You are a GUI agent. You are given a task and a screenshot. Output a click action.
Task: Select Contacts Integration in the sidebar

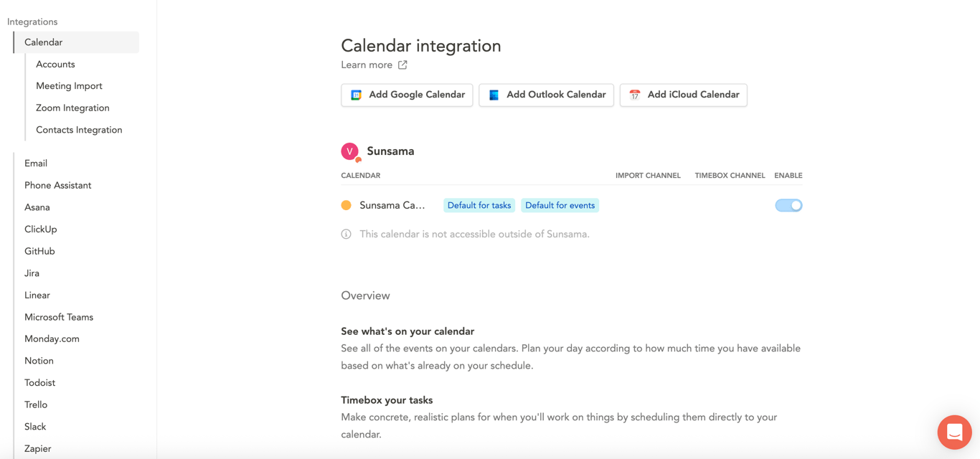click(79, 130)
